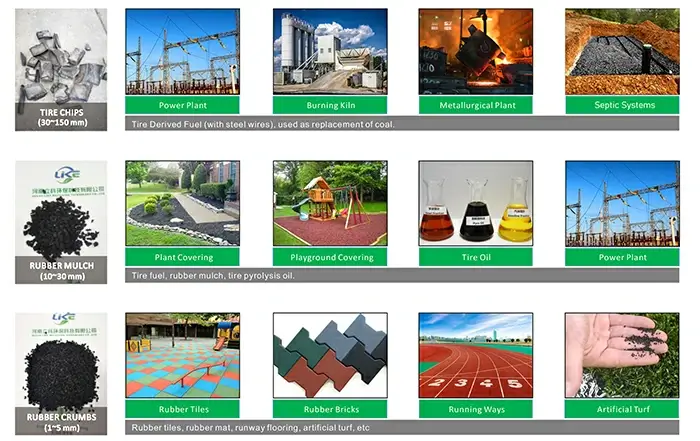The height and width of the screenshot is (441, 700).
Task: Click the green Burning Kiln label
Action: pyautogui.click(x=330, y=105)
